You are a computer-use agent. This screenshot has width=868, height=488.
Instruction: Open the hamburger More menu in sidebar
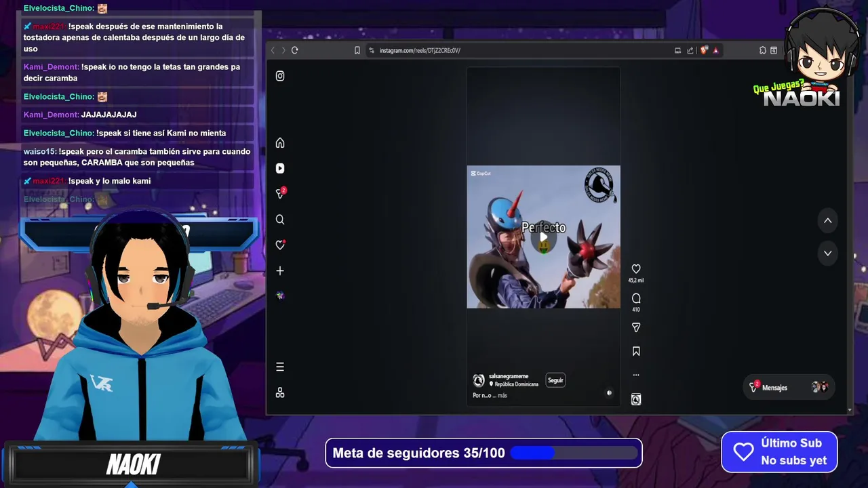(x=280, y=367)
